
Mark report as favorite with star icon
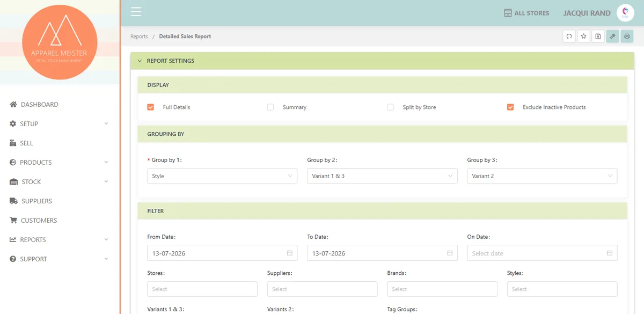click(583, 36)
